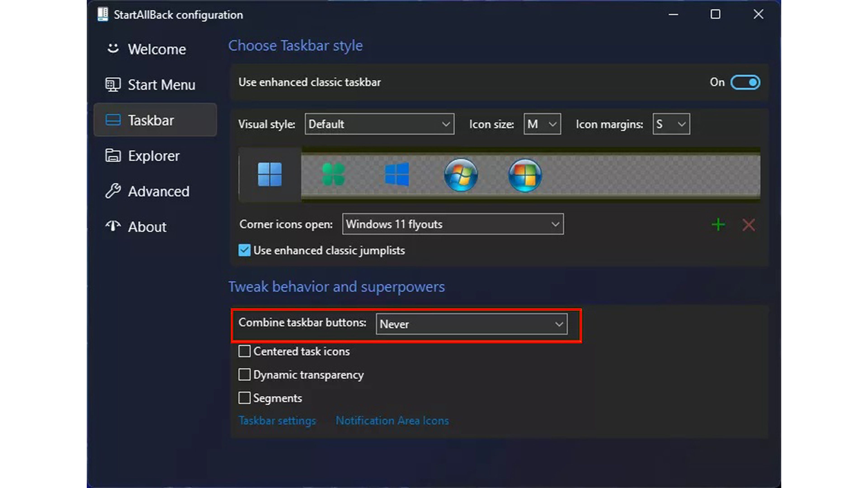Click the wrench icon beside Advanced
Viewport: 868px width, 488px height.
pos(113,191)
